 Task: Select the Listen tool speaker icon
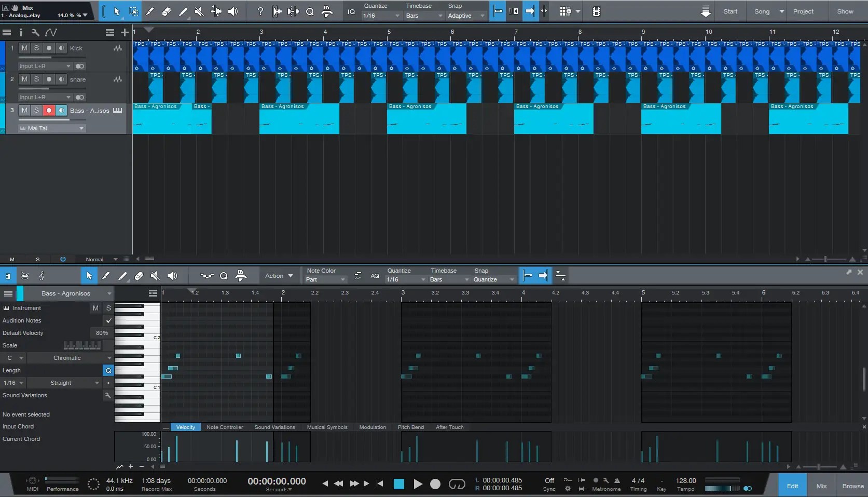pyautogui.click(x=233, y=11)
